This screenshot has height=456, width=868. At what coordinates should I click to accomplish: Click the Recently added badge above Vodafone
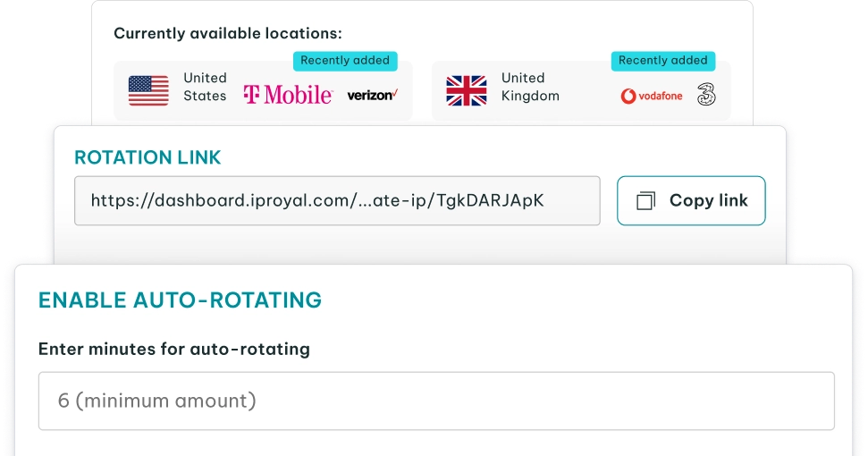click(663, 61)
